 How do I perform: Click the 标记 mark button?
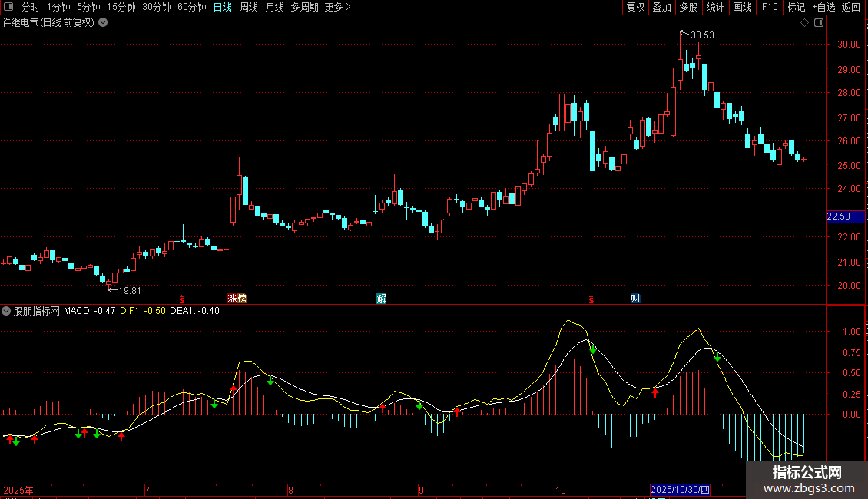796,7
